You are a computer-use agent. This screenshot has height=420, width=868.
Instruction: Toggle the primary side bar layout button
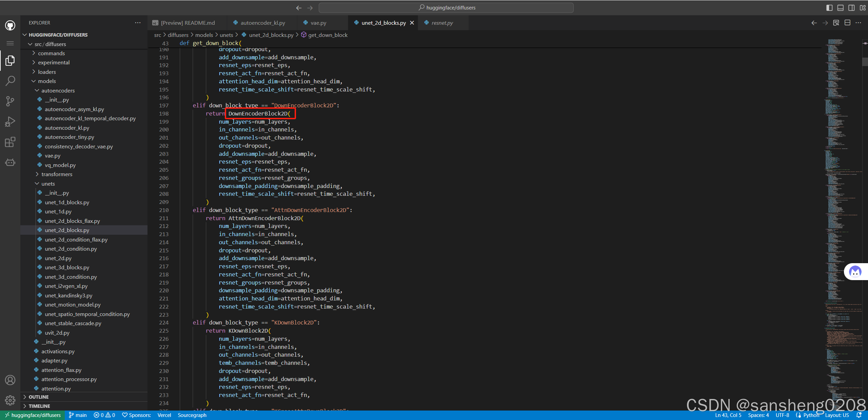[x=829, y=8]
